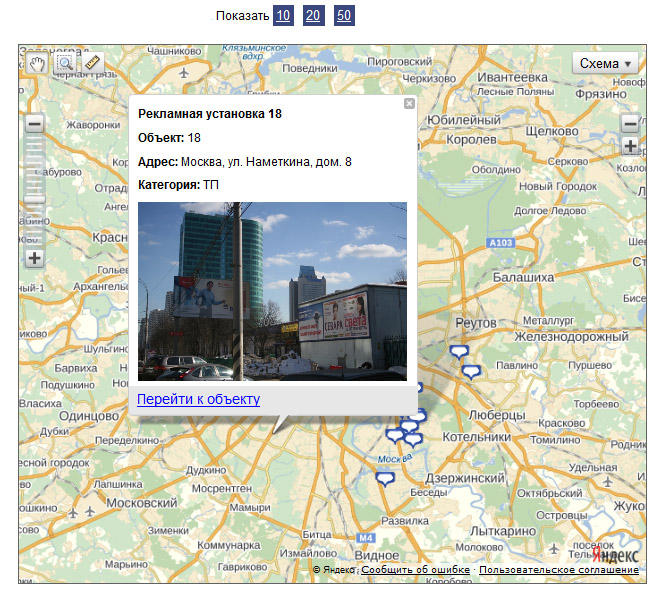666x616 pixels.
Task: Click the Московский town label
Action: [141, 503]
